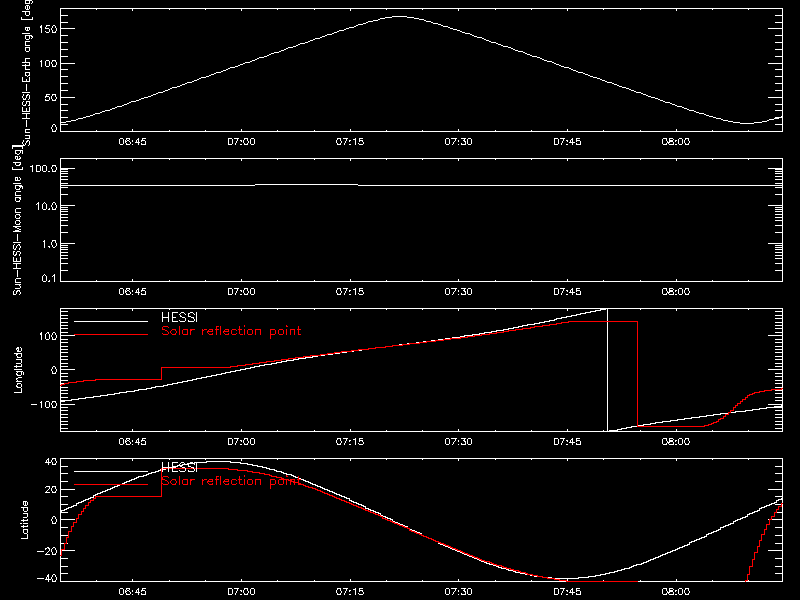The width and height of the screenshot is (800, 600).
Task: Click the peak of the Sun-HESSI-Earth angle curve
Action: [x=399, y=17]
